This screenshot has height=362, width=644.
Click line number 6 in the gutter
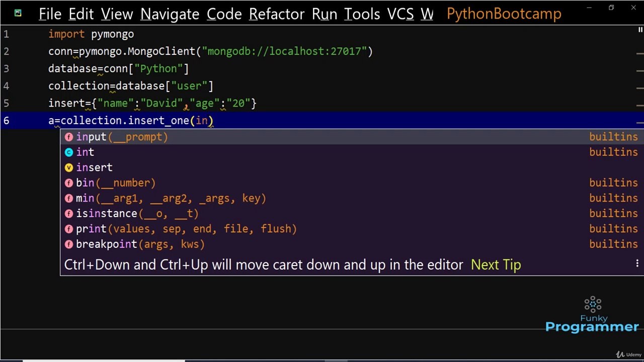pyautogui.click(x=6, y=121)
